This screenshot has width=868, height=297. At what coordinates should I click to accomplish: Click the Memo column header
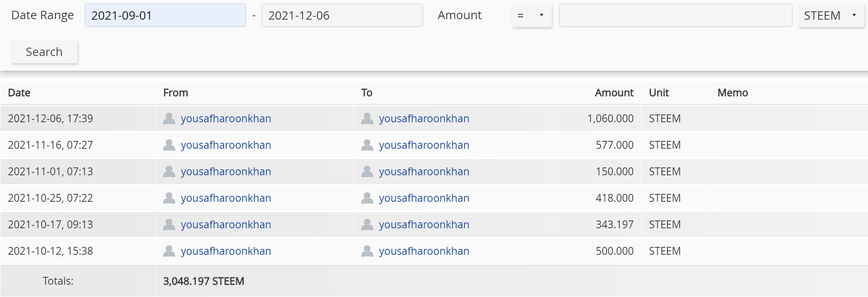(733, 92)
